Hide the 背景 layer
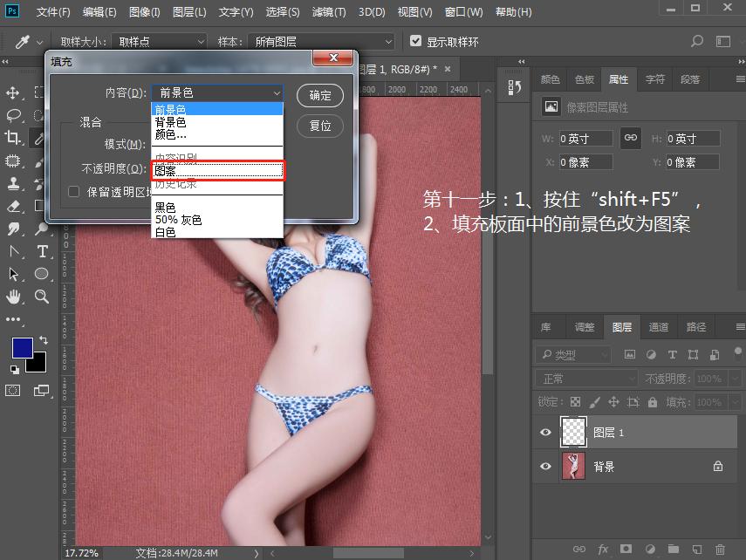The height and width of the screenshot is (560, 746). click(545, 466)
